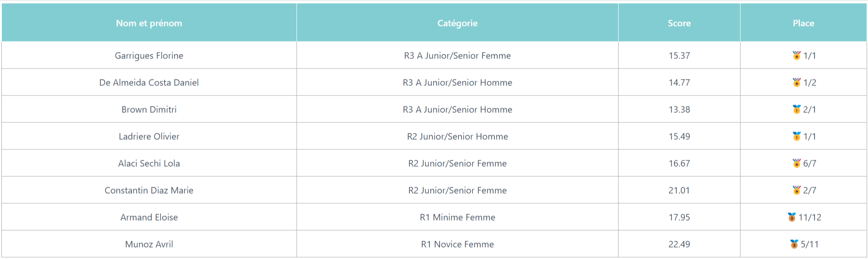The height and width of the screenshot is (259, 868).
Task: Click the medal icon next to 2/7
Action: point(797,190)
